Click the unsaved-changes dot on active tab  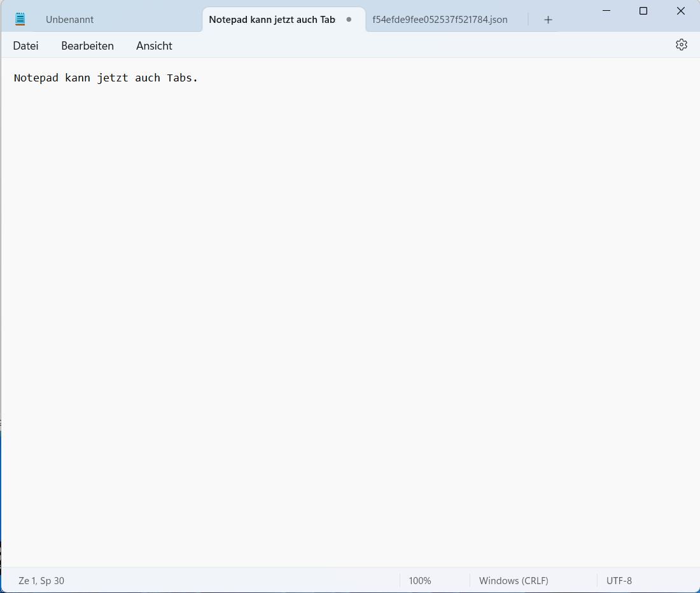click(x=349, y=20)
